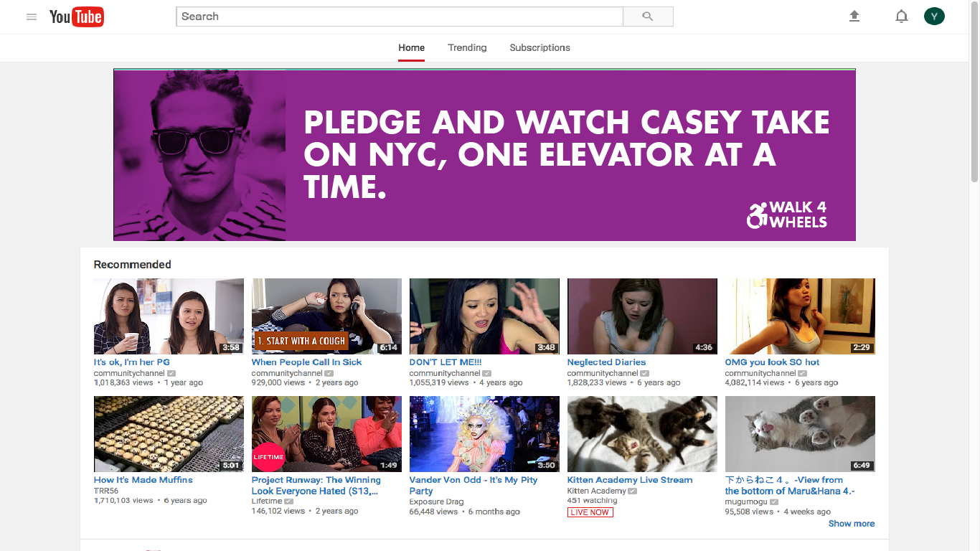
Task: Click the Recommended section heading
Action: (x=133, y=265)
